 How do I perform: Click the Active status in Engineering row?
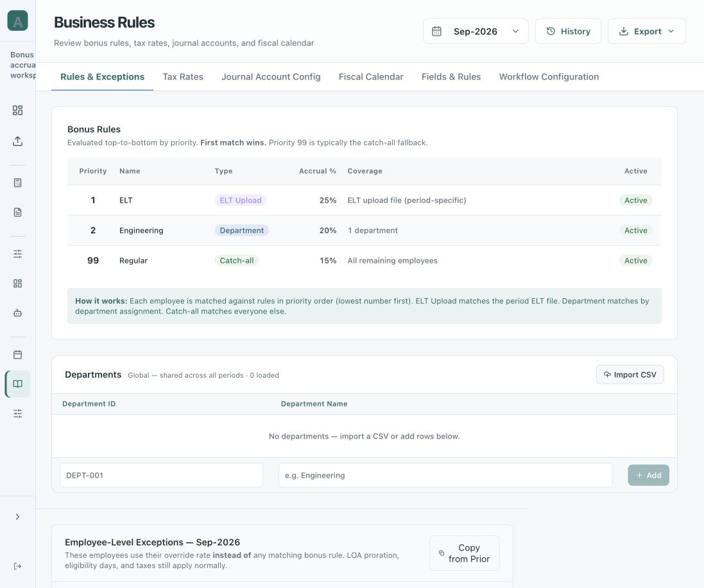(636, 230)
